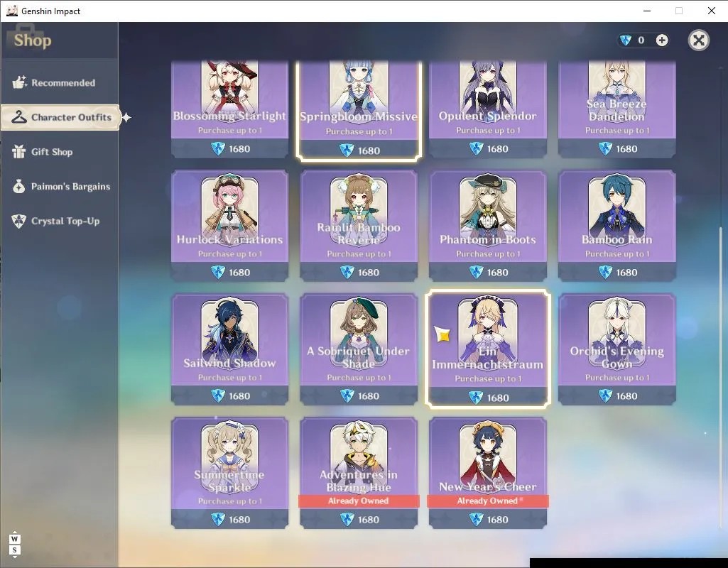
Task: Select A Sobriquet Under Shade outfit card
Action: click(x=359, y=349)
